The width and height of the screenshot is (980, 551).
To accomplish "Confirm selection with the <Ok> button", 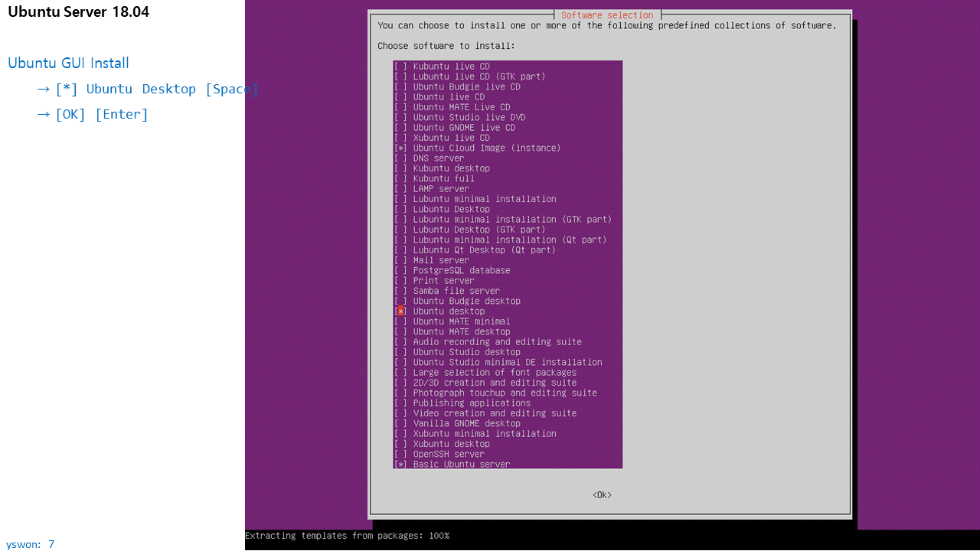I will pos(602,495).
